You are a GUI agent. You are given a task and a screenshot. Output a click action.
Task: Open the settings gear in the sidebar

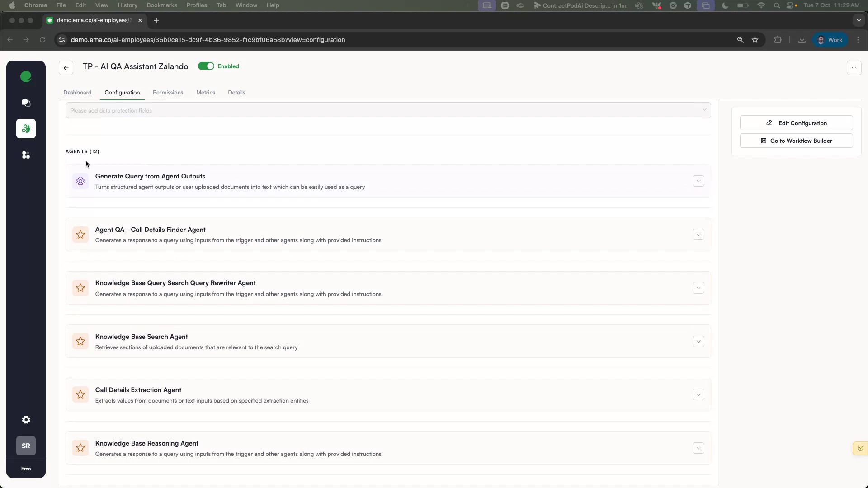tap(26, 420)
